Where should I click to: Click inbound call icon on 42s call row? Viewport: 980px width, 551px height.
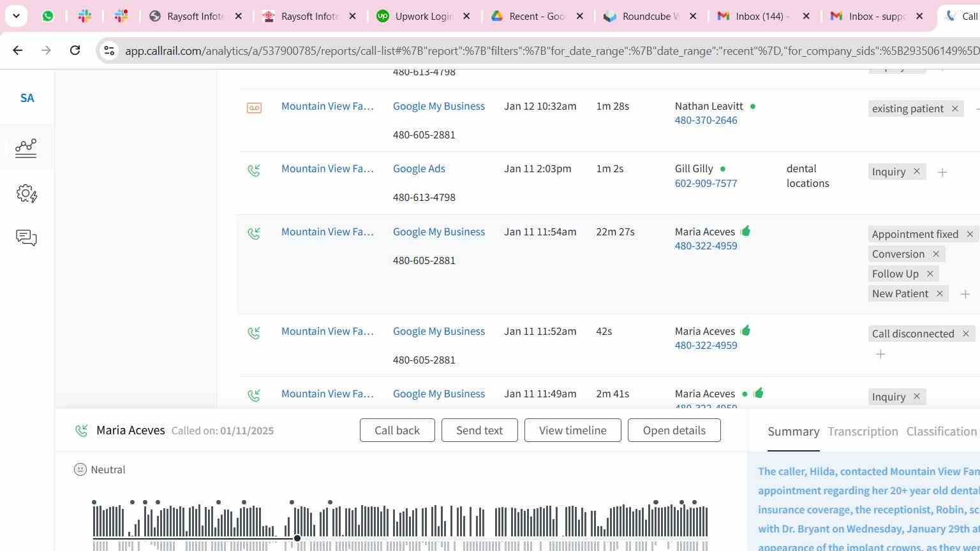tap(254, 333)
